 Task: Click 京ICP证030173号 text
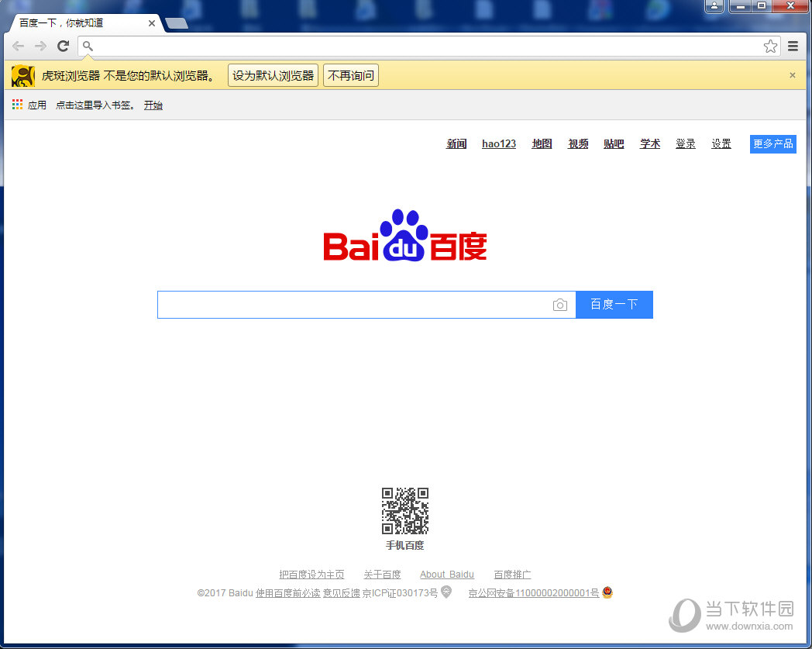coord(400,593)
